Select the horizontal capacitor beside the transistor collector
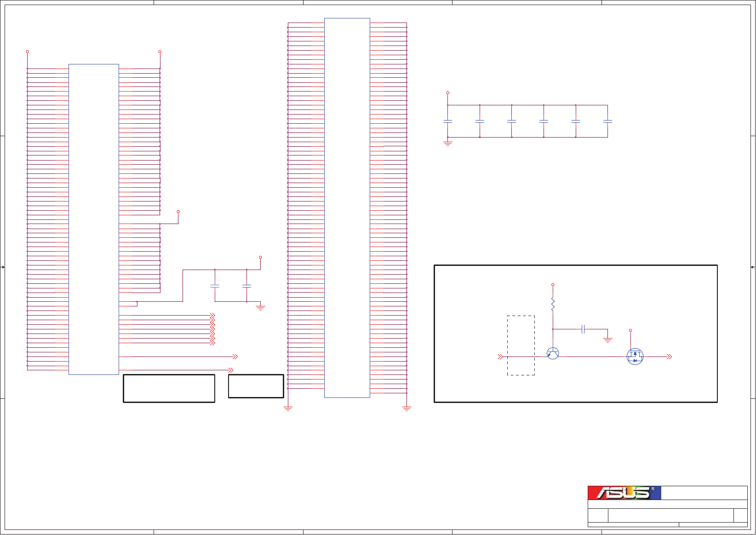Screen dimensions: 756x535 pos(583,329)
